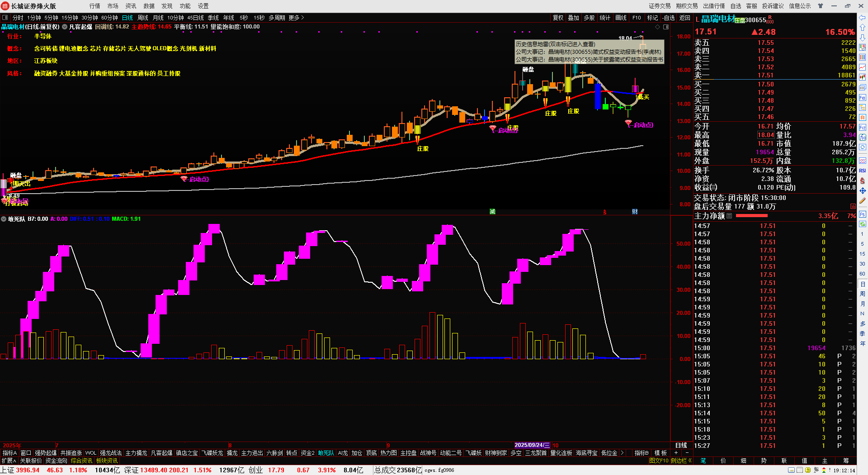Click the green refresh icon in right sidebar
The image size is (868, 475).
tap(862, 224)
